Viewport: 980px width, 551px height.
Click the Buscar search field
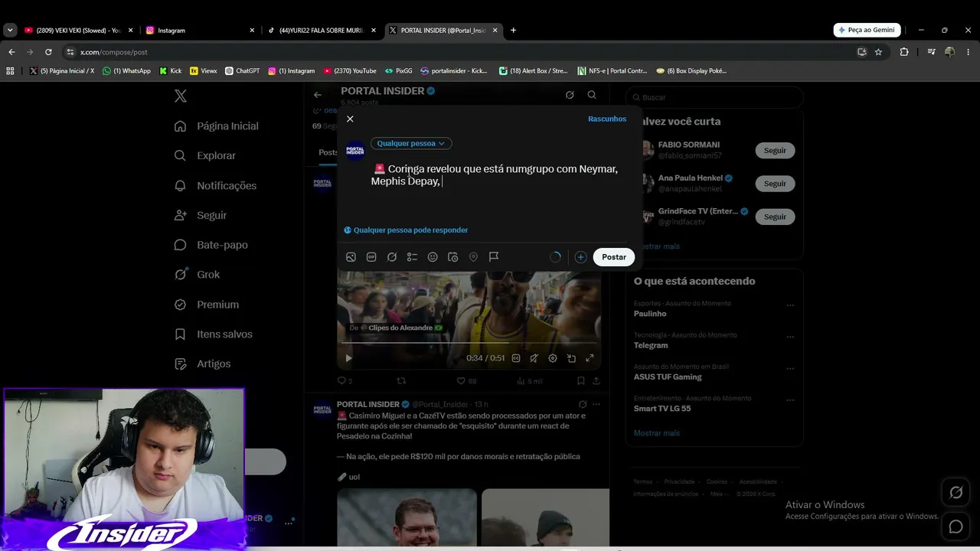pos(714,97)
